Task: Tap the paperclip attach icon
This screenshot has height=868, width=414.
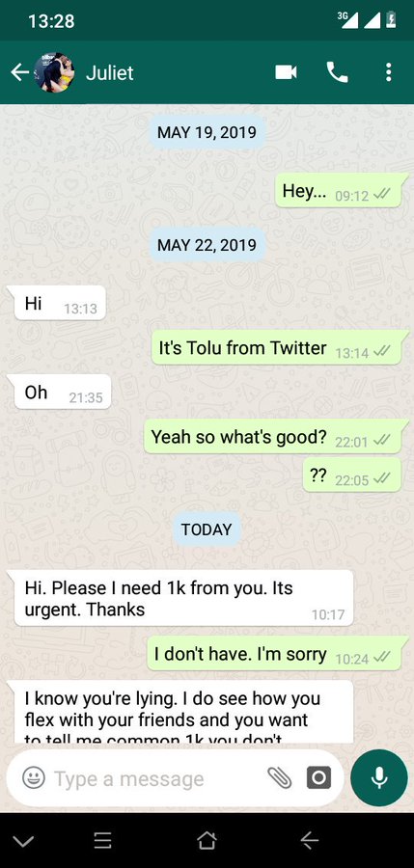Action: [279, 778]
